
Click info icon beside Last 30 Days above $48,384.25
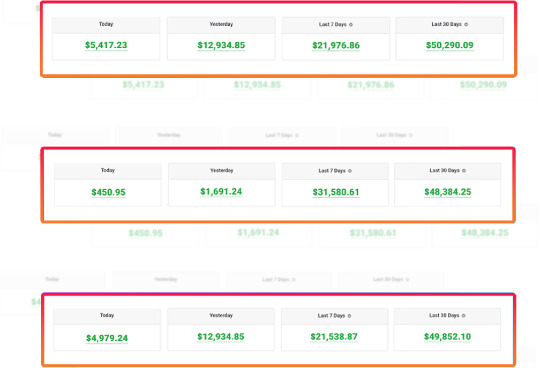[464, 170]
